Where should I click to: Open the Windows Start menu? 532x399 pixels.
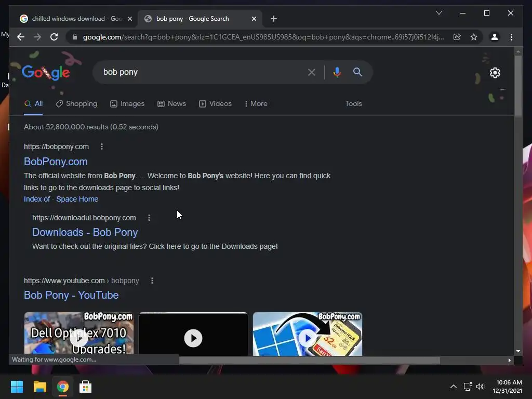(x=17, y=387)
